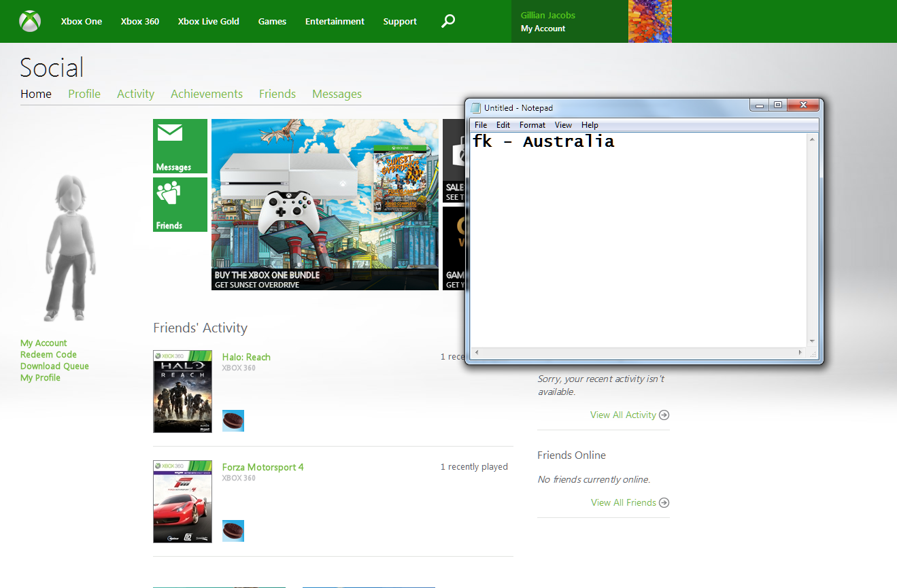Viewport: 897px width, 588px height.
Task: Click My Account in the header
Action: pos(543,29)
